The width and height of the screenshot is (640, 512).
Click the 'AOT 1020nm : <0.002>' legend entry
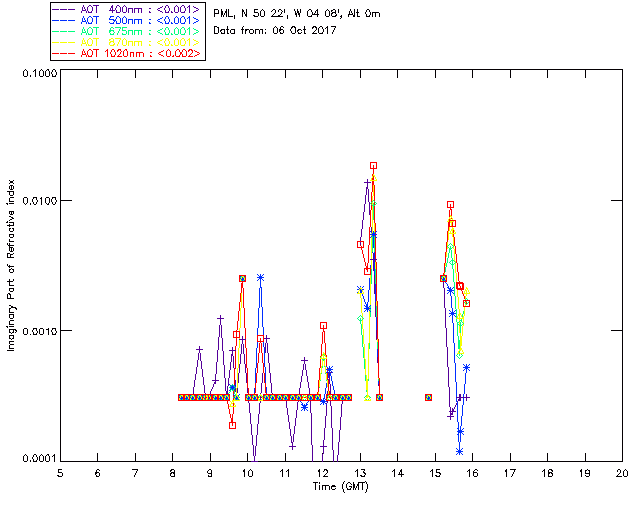pos(127,53)
